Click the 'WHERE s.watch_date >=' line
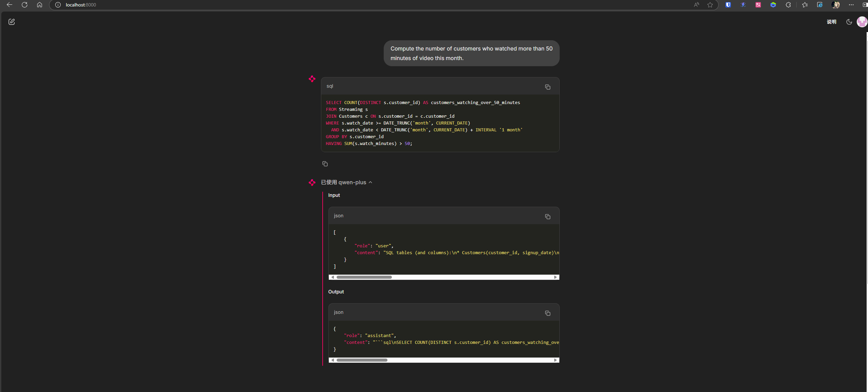Screen dimensions: 868x392 pos(398,123)
